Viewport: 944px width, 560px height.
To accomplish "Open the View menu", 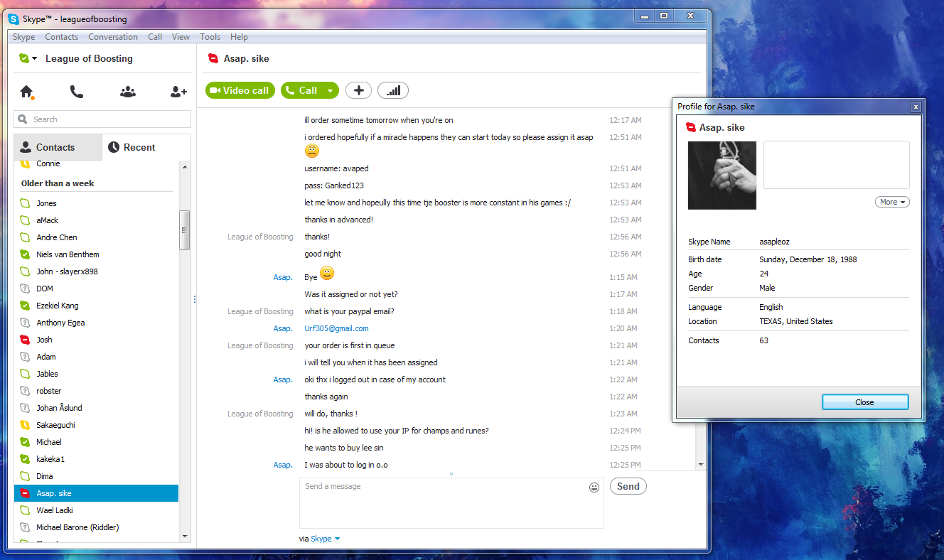I will tap(181, 37).
